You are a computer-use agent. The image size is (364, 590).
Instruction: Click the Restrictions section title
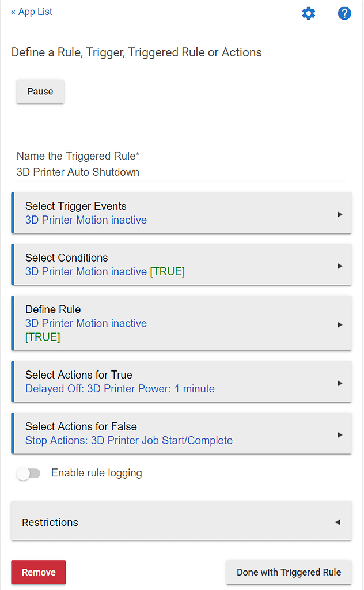tap(50, 523)
